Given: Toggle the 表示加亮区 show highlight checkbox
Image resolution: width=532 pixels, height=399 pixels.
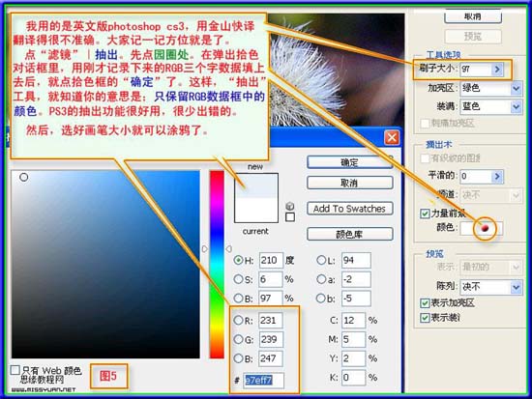Looking at the screenshot, I should coord(425,302).
